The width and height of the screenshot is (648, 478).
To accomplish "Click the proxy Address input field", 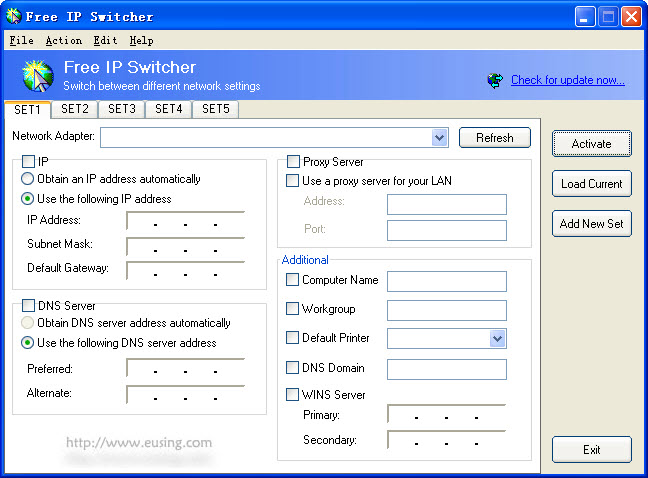I will pyautogui.click(x=446, y=204).
